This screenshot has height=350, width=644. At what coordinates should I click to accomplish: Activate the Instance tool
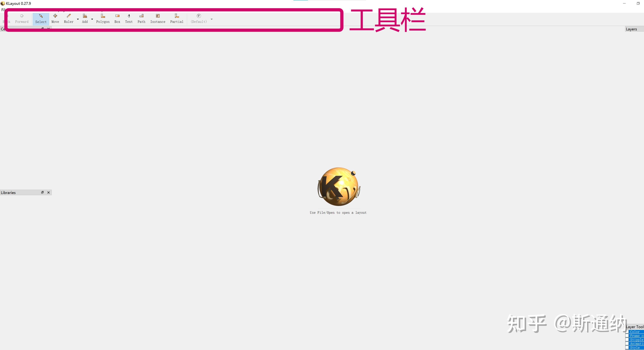point(158,18)
